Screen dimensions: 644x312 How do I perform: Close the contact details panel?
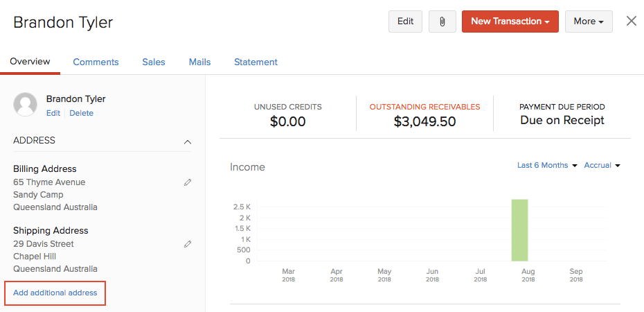(631, 21)
